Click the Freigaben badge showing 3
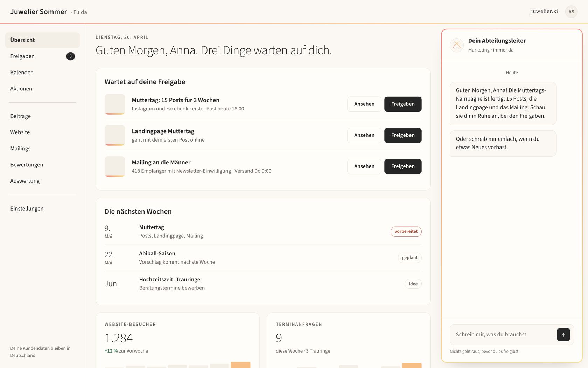Screen dimensions: 588x368 70,56
